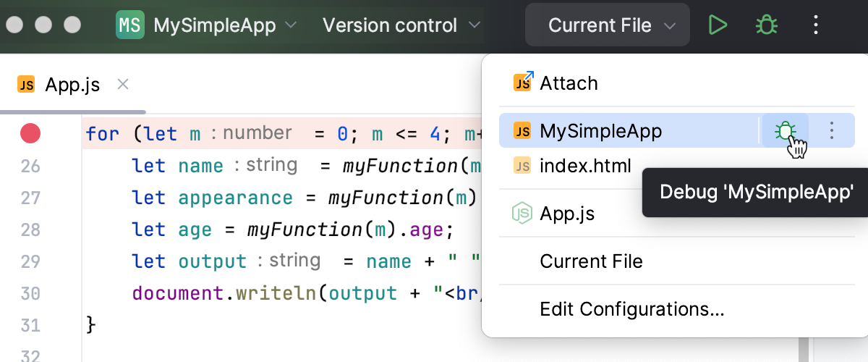This screenshot has width=868, height=362.
Task: Switch to the App.js editor tab
Action: tap(72, 85)
